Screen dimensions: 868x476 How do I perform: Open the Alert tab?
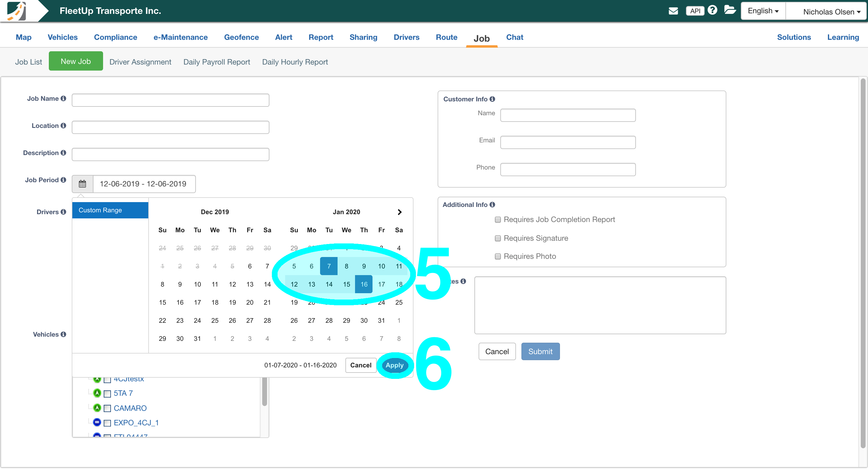pyautogui.click(x=284, y=37)
